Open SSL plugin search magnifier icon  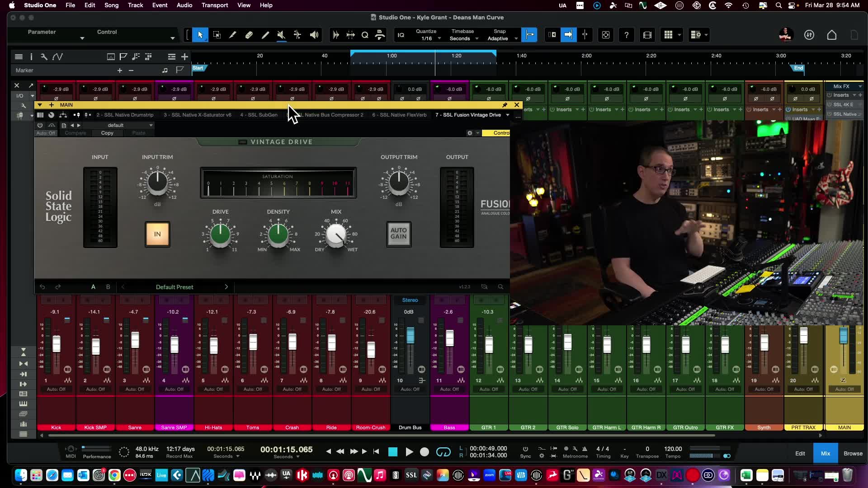pyautogui.click(x=500, y=287)
